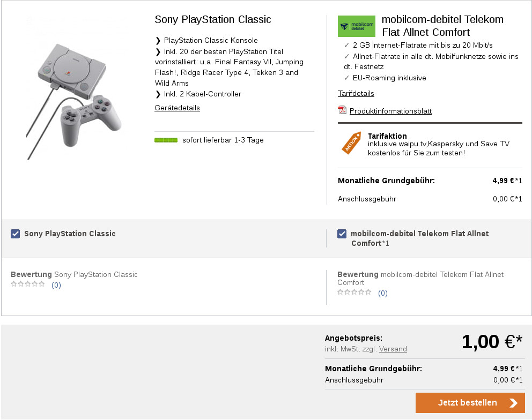Click the star rating under mobilcom-debitel tariff review

tap(354, 292)
